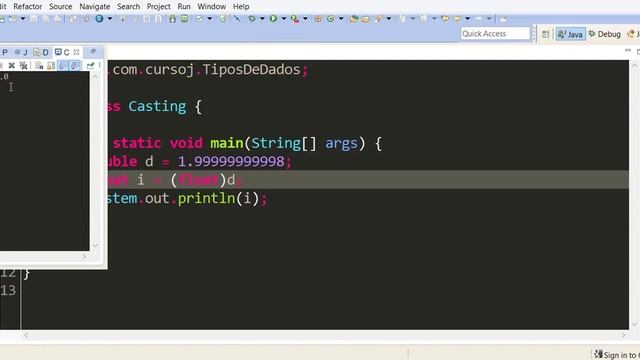Click console vertical scrollbar down arrow
Viewport: 640px width, 360px height.
click(x=95, y=245)
